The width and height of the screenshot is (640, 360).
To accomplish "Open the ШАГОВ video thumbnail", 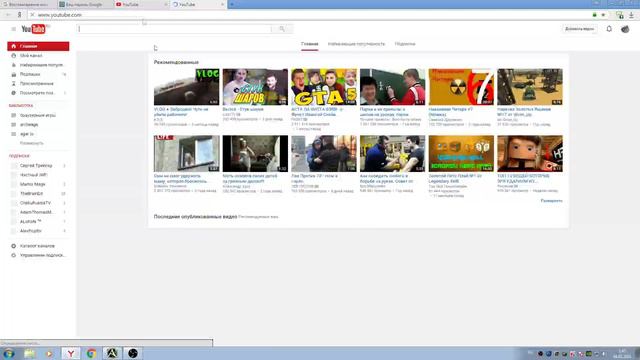I will 255,87.
